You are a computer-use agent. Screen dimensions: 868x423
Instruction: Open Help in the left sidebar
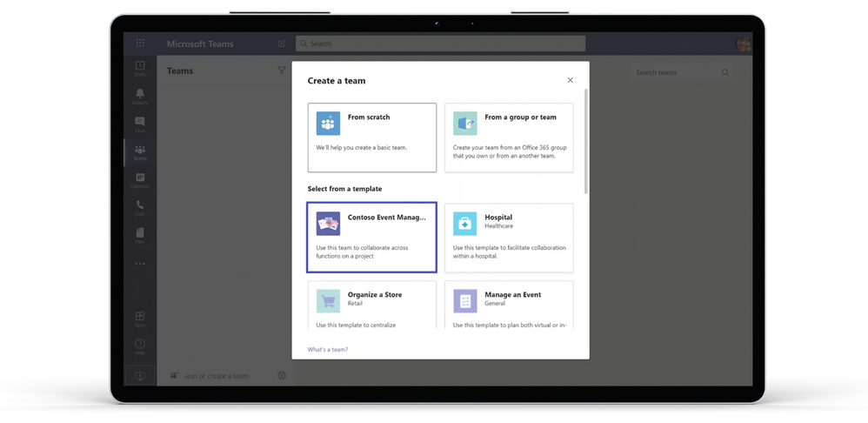pyautogui.click(x=140, y=346)
